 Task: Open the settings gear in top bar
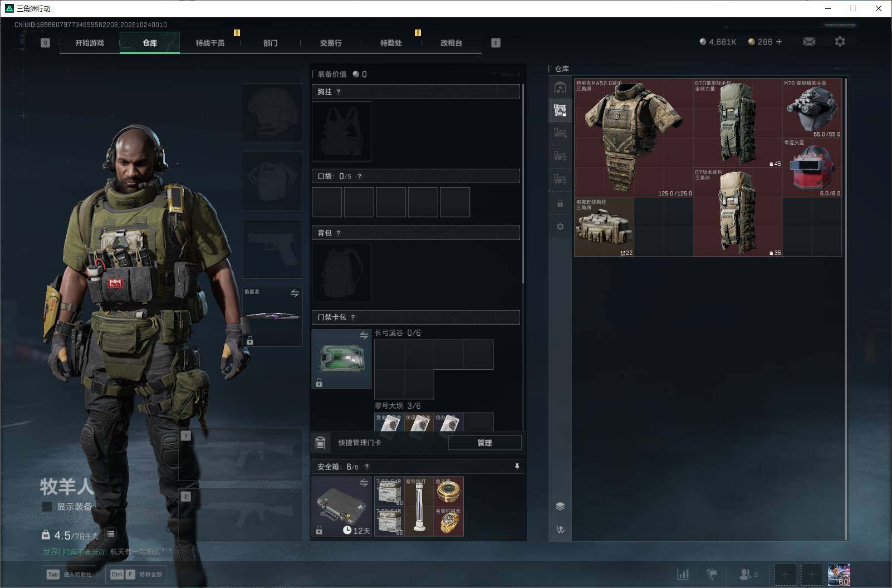click(840, 42)
